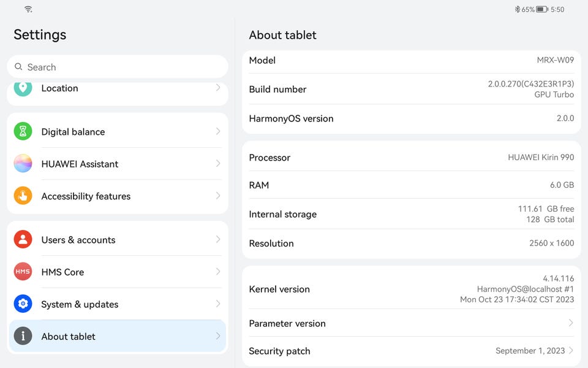This screenshot has width=588, height=368.
Task: Tap the Bluetooth status icon
Action: tap(517, 9)
